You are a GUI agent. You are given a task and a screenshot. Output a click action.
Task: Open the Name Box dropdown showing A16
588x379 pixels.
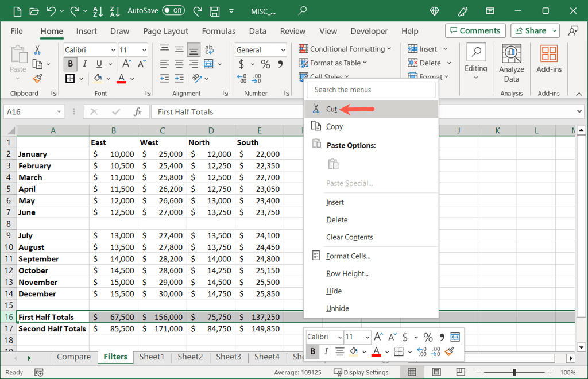point(59,112)
